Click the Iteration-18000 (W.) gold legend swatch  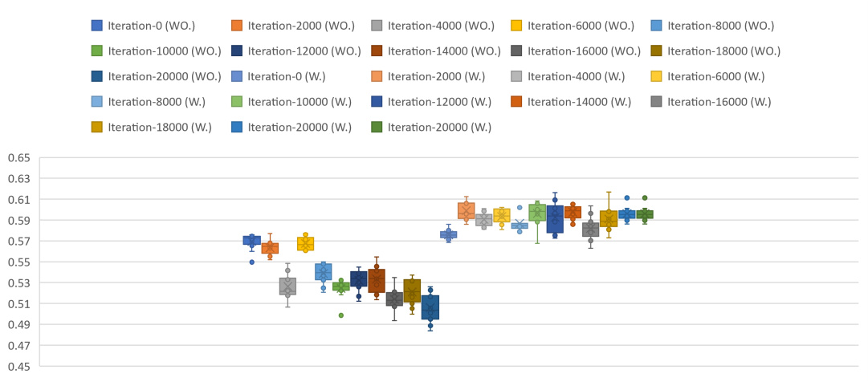pyautogui.click(x=96, y=128)
